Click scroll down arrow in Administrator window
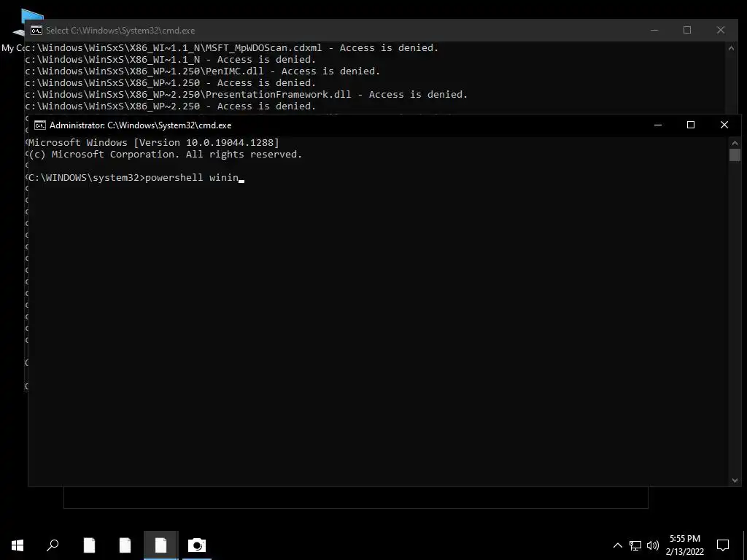The height and width of the screenshot is (560, 747). click(735, 481)
